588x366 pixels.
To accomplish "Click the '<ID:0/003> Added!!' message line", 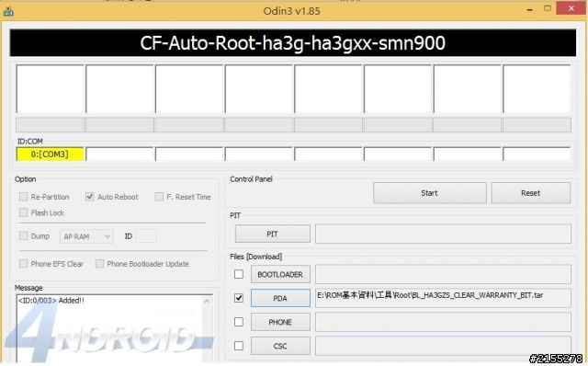I will [51, 301].
